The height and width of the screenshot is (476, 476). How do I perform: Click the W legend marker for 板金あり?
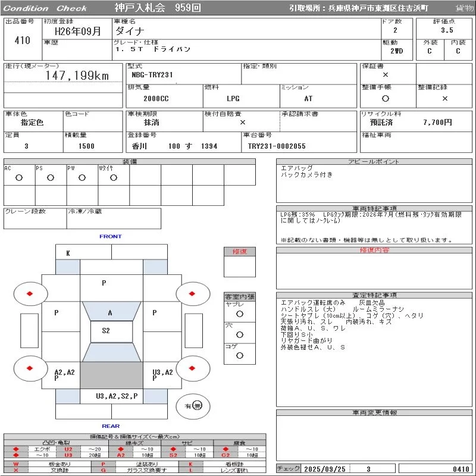click(x=16, y=464)
